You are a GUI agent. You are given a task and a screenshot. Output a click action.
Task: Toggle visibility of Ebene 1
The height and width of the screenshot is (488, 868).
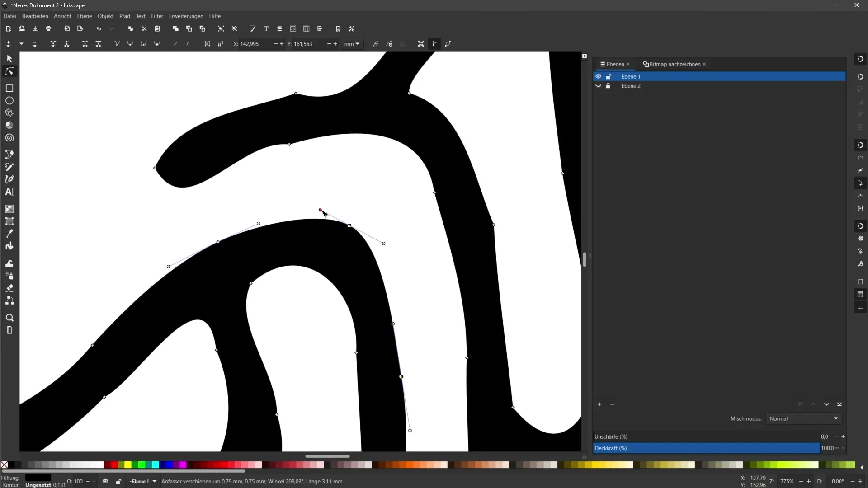click(598, 76)
